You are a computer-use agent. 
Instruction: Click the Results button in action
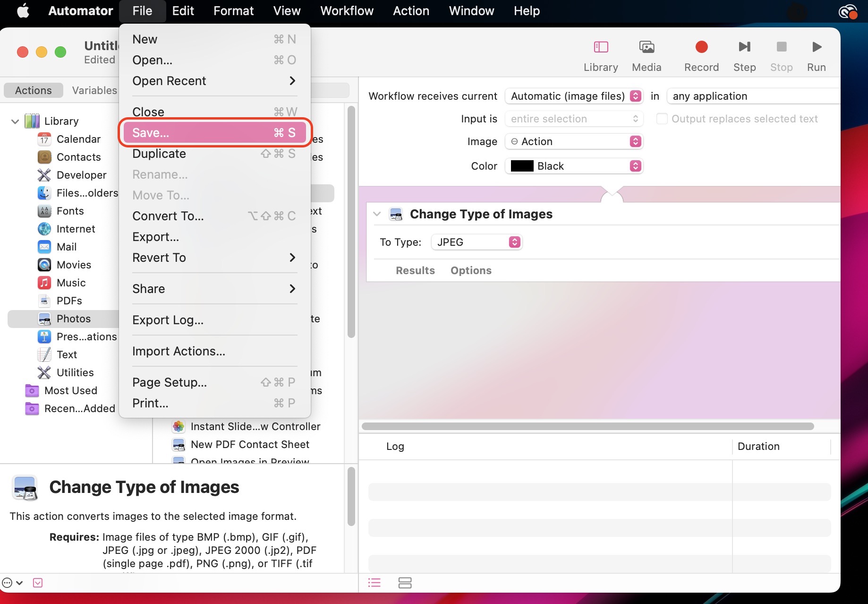pos(415,270)
